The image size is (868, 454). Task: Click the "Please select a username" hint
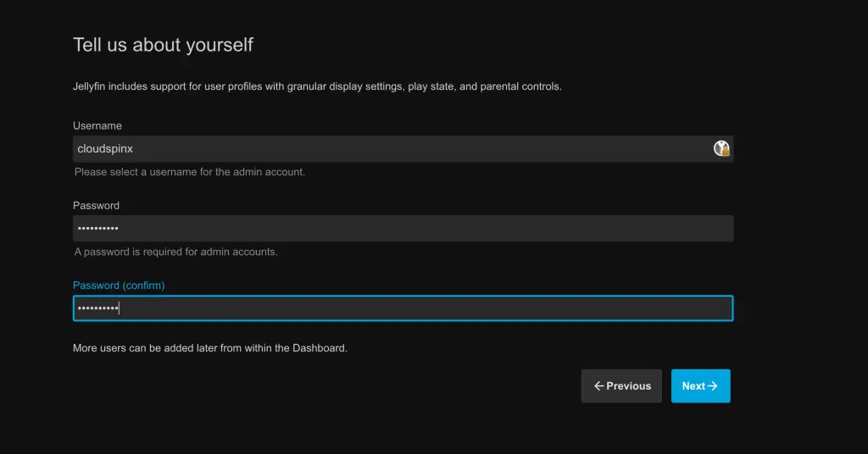189,172
